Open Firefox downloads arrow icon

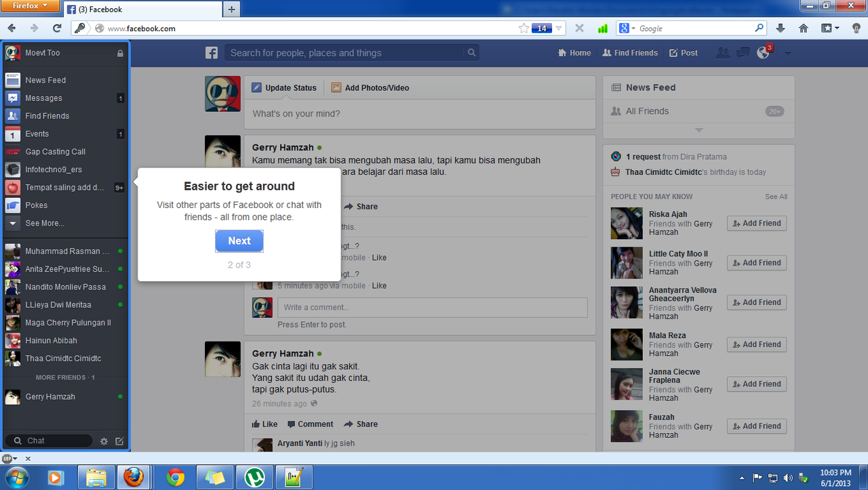click(781, 28)
